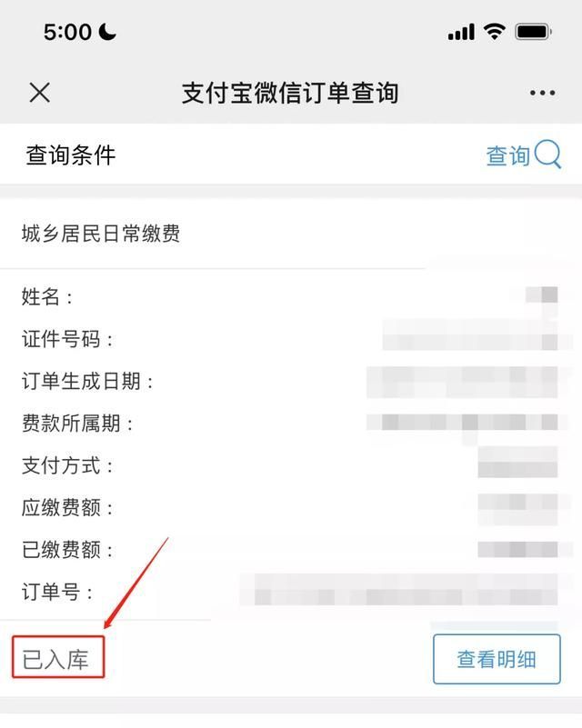The image size is (582, 728).
Task: Tap the 5:00 clock in status bar
Action: pyautogui.click(x=68, y=32)
